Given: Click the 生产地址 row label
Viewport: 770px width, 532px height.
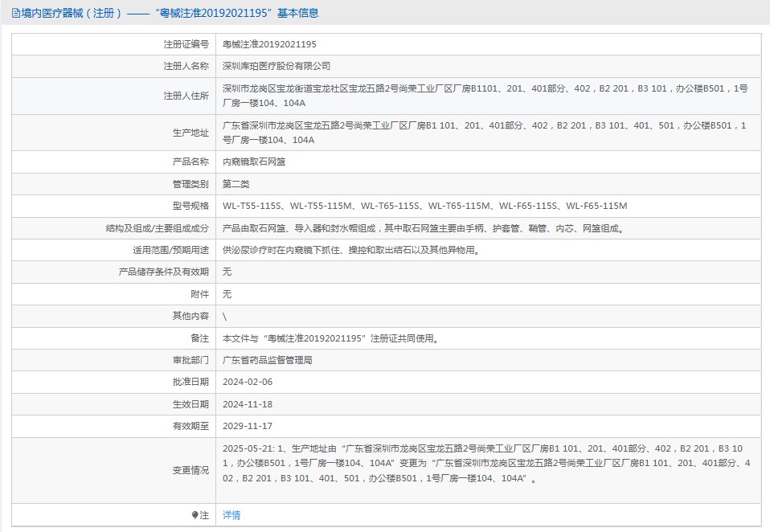Looking at the screenshot, I should pyautogui.click(x=190, y=133).
